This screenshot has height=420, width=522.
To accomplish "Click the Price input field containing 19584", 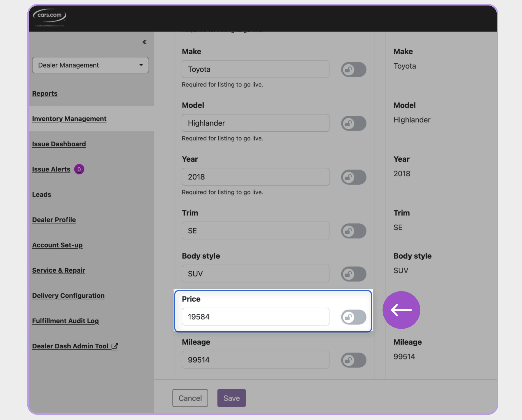I will (x=255, y=317).
